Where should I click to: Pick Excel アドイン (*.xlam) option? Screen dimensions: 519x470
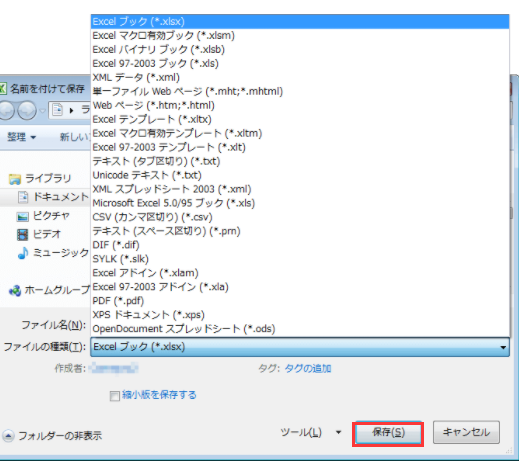(x=300, y=274)
